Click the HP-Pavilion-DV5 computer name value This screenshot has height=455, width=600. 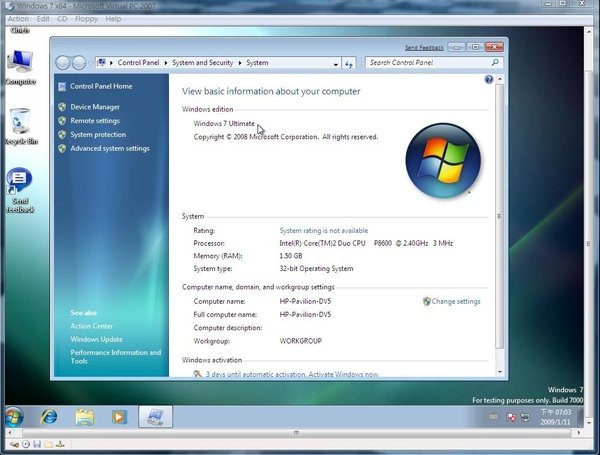coord(305,302)
